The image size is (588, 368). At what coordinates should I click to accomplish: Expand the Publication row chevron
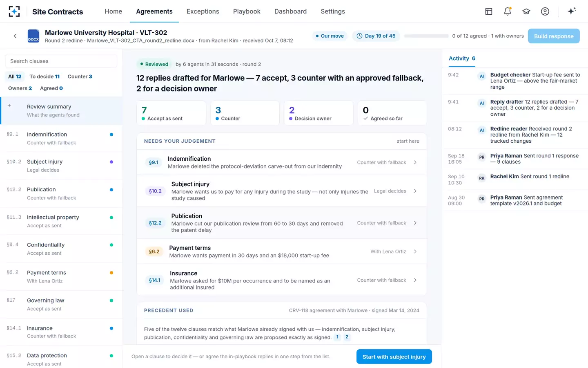[x=415, y=223]
